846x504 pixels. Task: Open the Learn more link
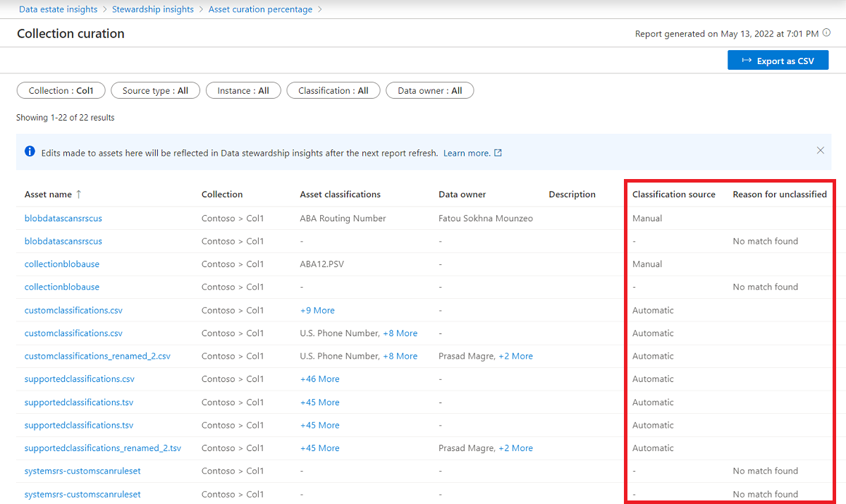[467, 152]
